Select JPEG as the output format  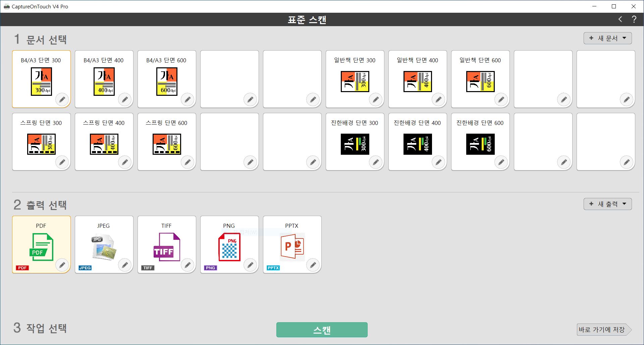[x=104, y=244]
